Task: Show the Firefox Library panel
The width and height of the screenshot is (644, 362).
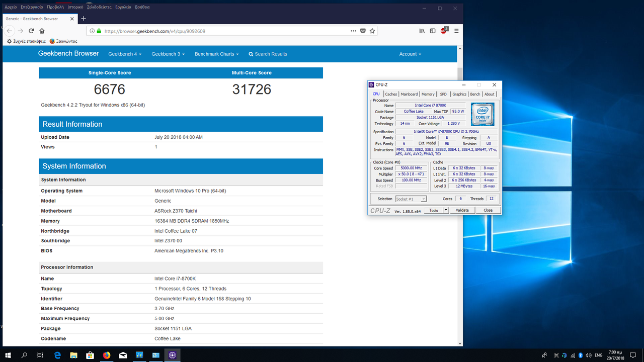Action: pos(422,31)
